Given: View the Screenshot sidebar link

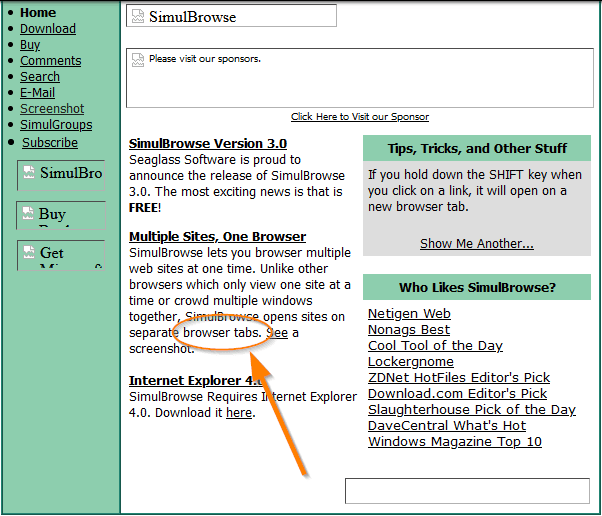Looking at the screenshot, I should click(x=52, y=109).
